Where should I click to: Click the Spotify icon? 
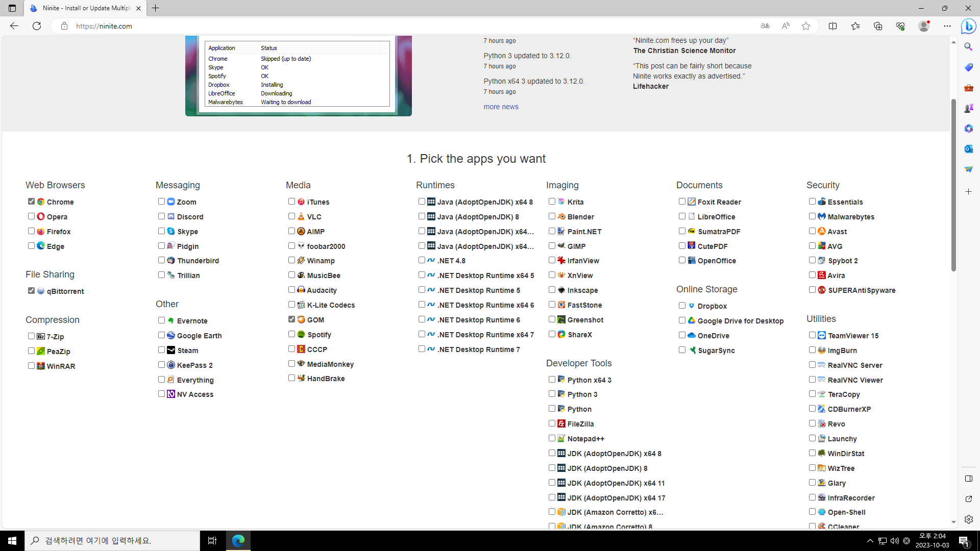[301, 335]
